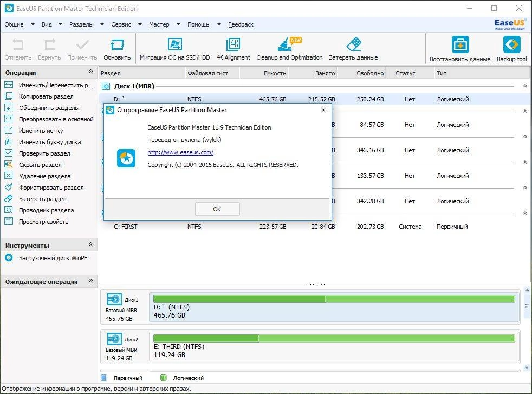This screenshot has height=394, width=532.
Task: Choose Копировать раздел in sidebar
Action: click(40, 96)
